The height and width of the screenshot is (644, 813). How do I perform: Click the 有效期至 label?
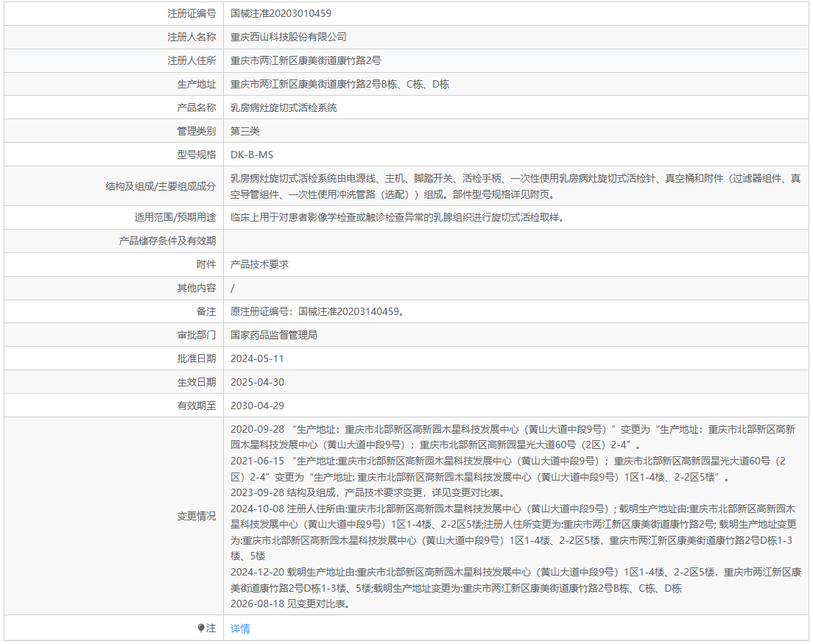pos(197,406)
